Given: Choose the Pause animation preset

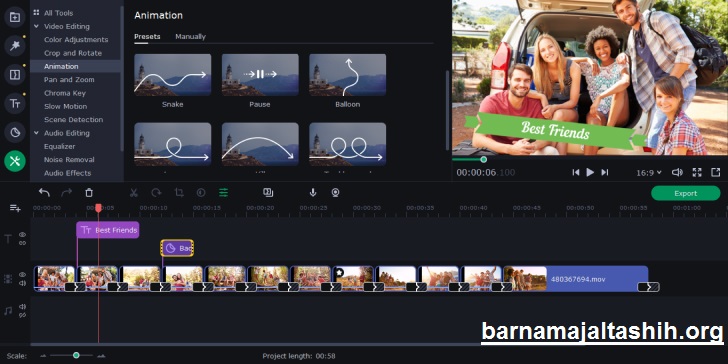Looking at the screenshot, I should [260, 75].
